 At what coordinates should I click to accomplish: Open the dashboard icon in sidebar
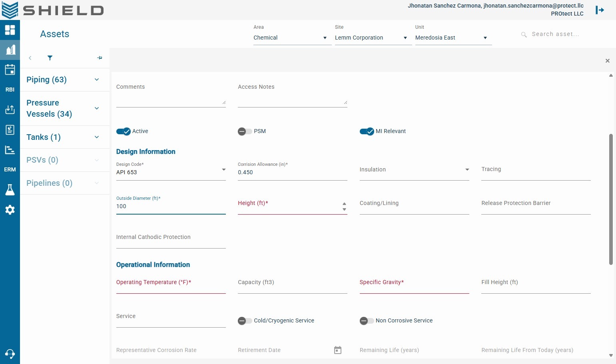10,30
